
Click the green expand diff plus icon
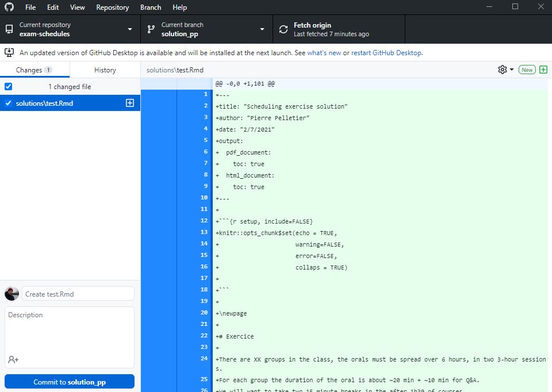(543, 70)
